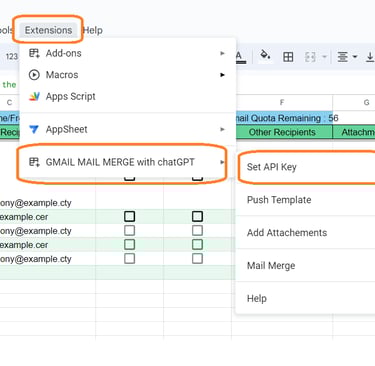The image size is (375, 366).
Task: Tick second checkbox in last ony@example.cty row
Action: [197, 259]
